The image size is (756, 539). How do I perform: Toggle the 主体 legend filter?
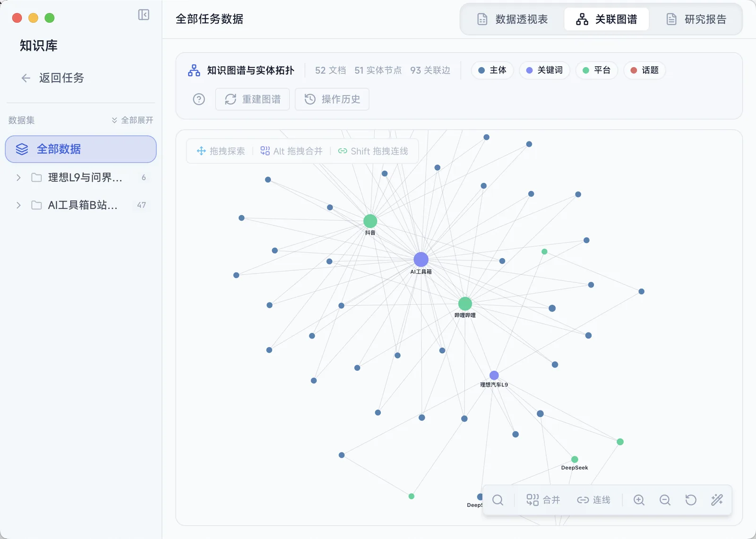492,70
